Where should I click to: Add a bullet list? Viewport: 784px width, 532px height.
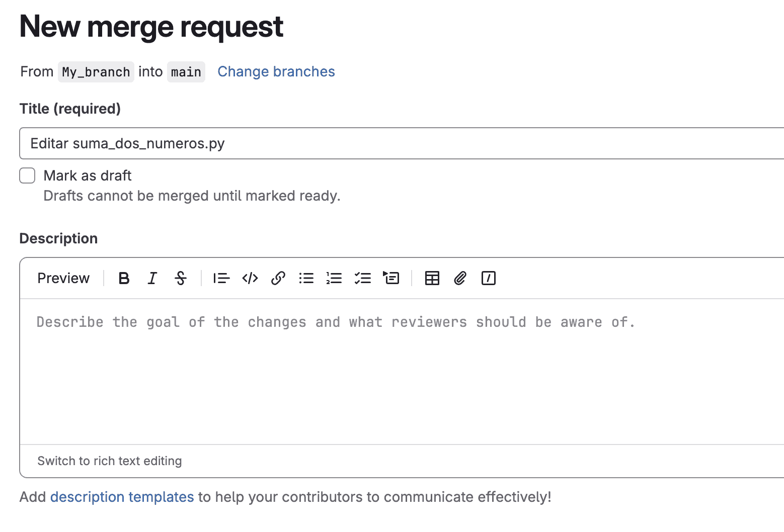pos(306,278)
